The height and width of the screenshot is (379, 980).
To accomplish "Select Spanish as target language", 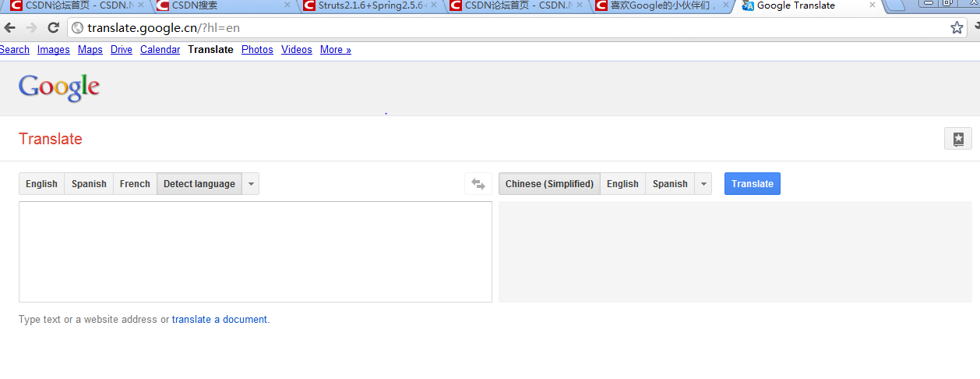I will click(x=670, y=184).
